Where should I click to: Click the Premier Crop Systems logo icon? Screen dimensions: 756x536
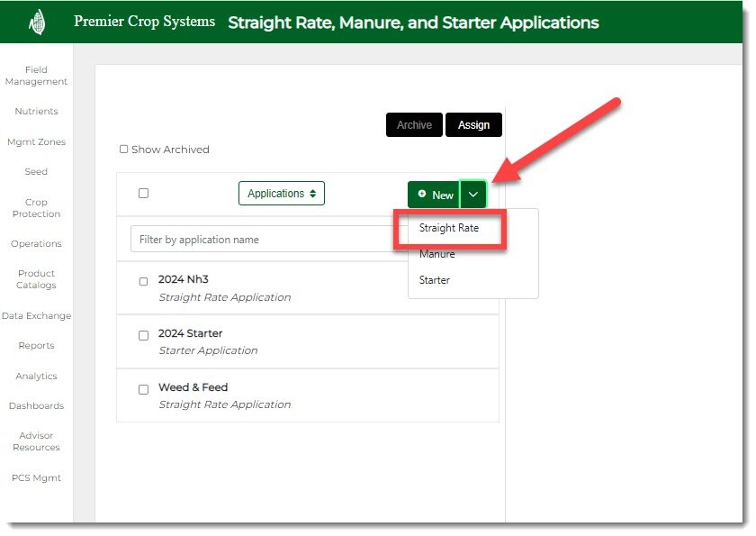37,22
